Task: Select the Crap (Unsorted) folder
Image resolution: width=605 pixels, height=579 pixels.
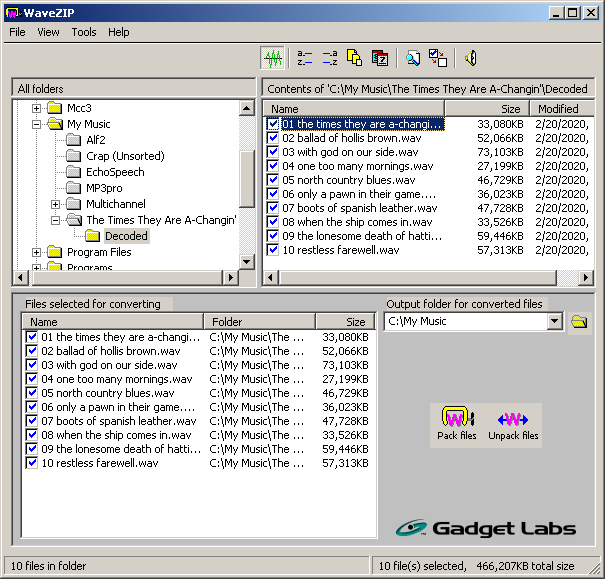Action: [125, 156]
